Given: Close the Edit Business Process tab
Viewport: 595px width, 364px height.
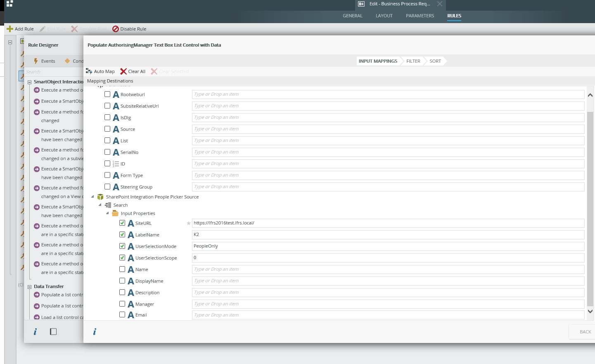Looking at the screenshot, I should tap(440, 4).
